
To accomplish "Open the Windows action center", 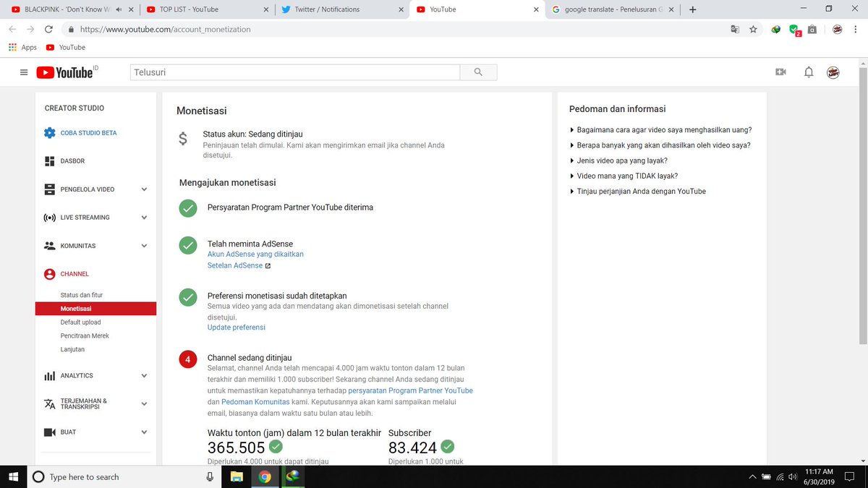I will coord(850,477).
